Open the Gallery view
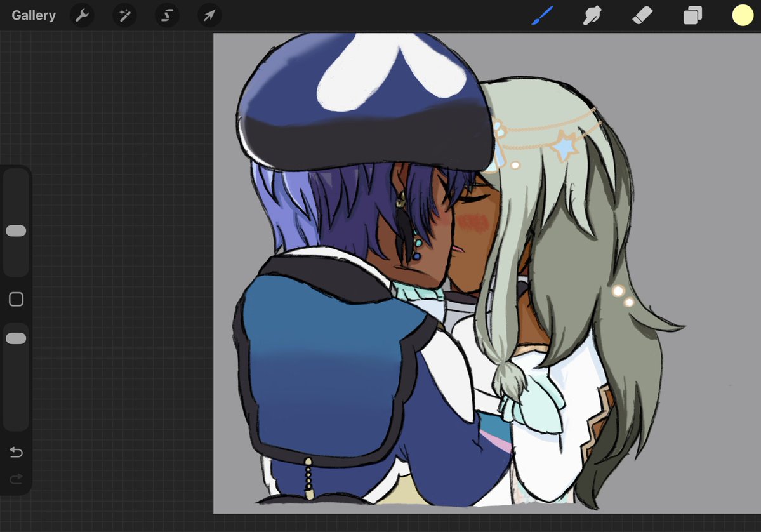The height and width of the screenshot is (532, 761). [34, 15]
